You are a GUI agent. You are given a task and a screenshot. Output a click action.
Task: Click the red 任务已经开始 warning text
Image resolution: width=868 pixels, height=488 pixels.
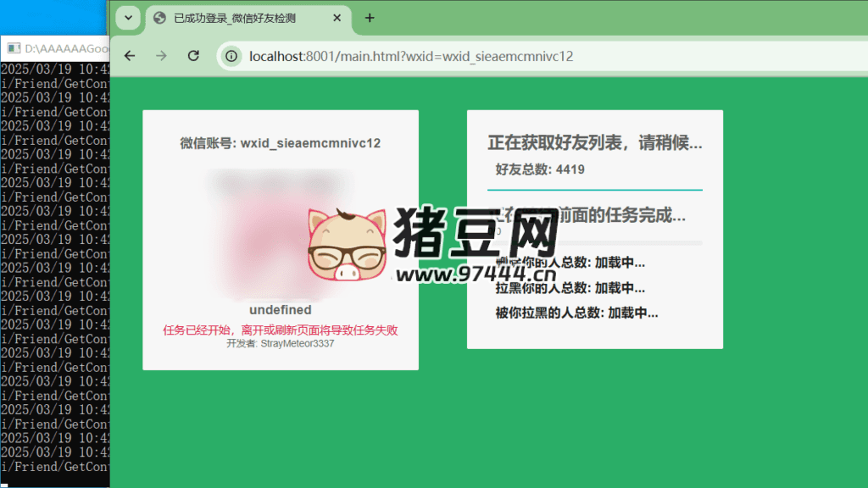pos(280,330)
